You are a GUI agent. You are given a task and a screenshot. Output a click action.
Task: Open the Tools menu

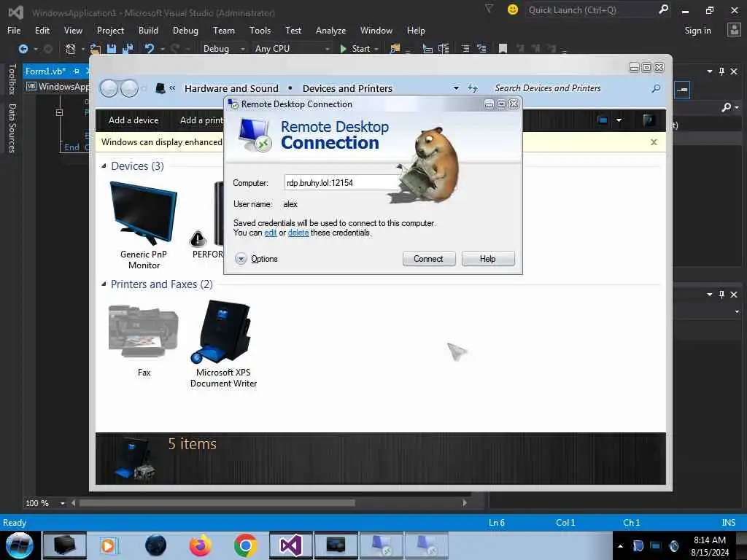click(260, 31)
